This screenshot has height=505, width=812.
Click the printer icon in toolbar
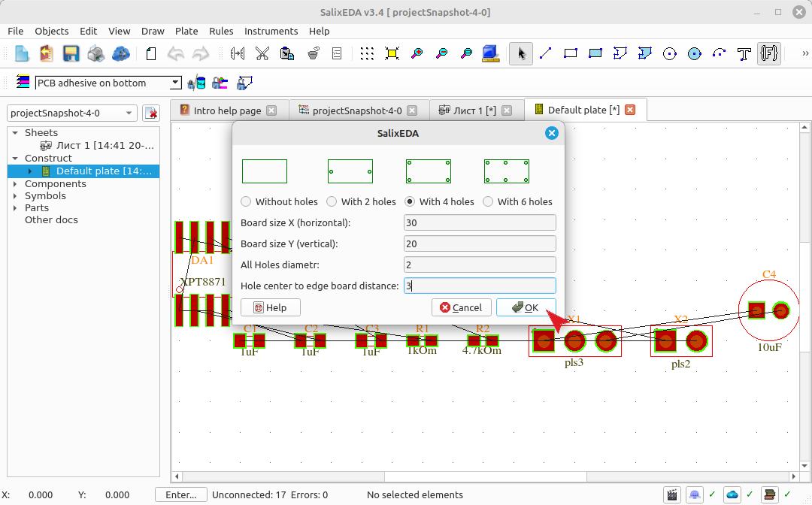(95, 53)
